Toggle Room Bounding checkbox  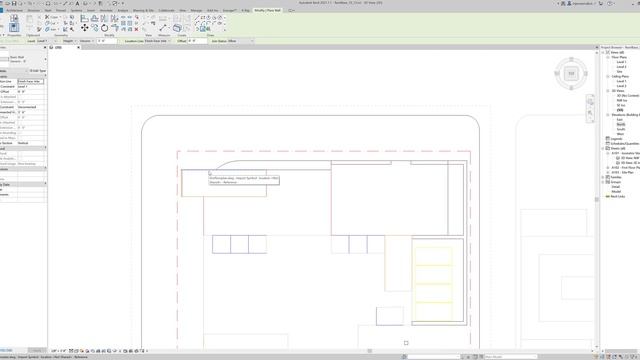[x=20, y=133]
